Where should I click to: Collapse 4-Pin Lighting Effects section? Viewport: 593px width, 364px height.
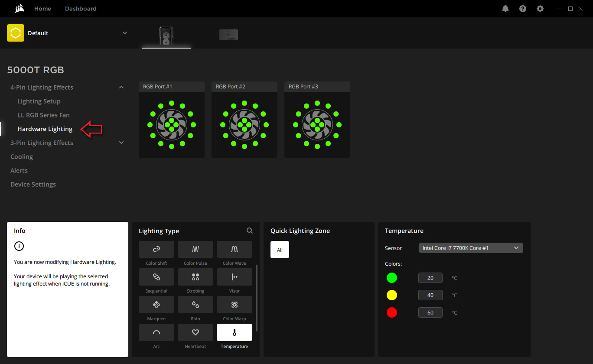(121, 88)
